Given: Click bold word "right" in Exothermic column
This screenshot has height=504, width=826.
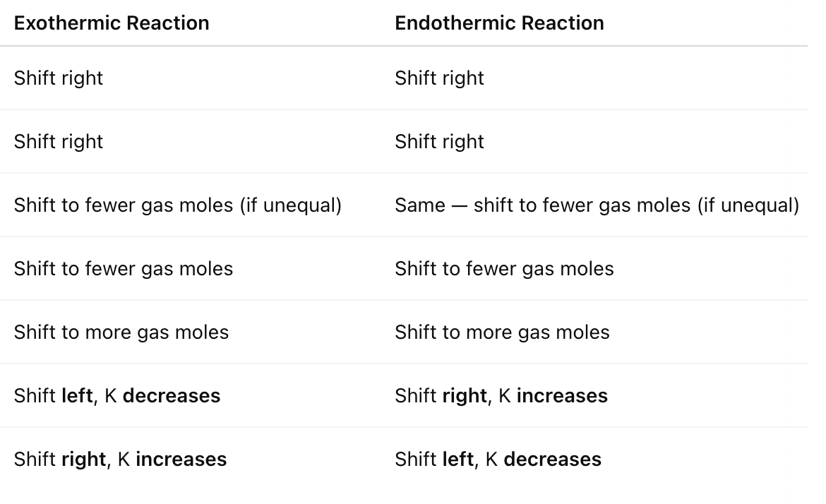Looking at the screenshot, I should (x=83, y=459).
